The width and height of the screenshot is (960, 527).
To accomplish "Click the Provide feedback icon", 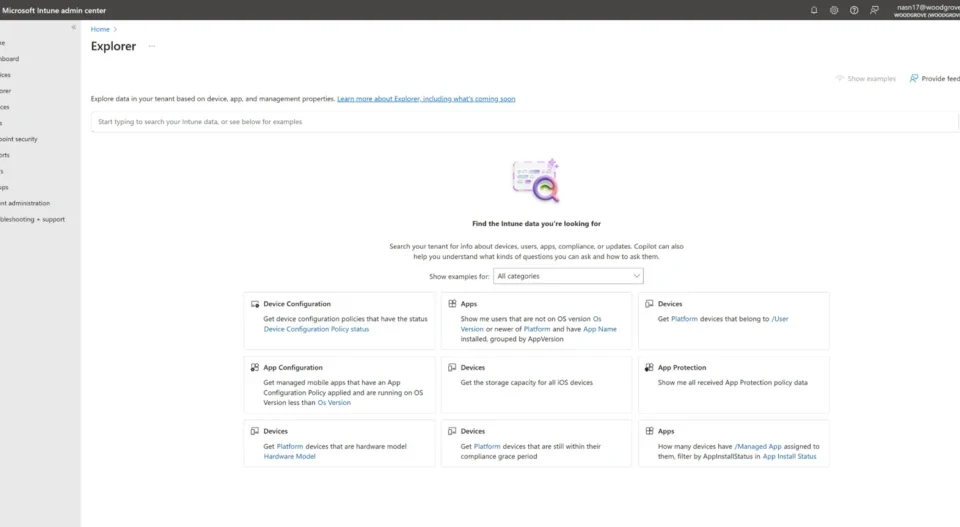I will (913, 78).
